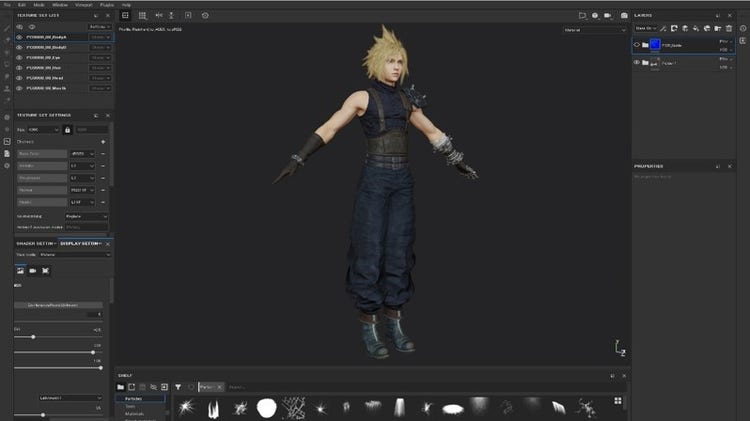Click the history clock icon on right dock
Screen dimensions: 750x421
click(x=743, y=28)
